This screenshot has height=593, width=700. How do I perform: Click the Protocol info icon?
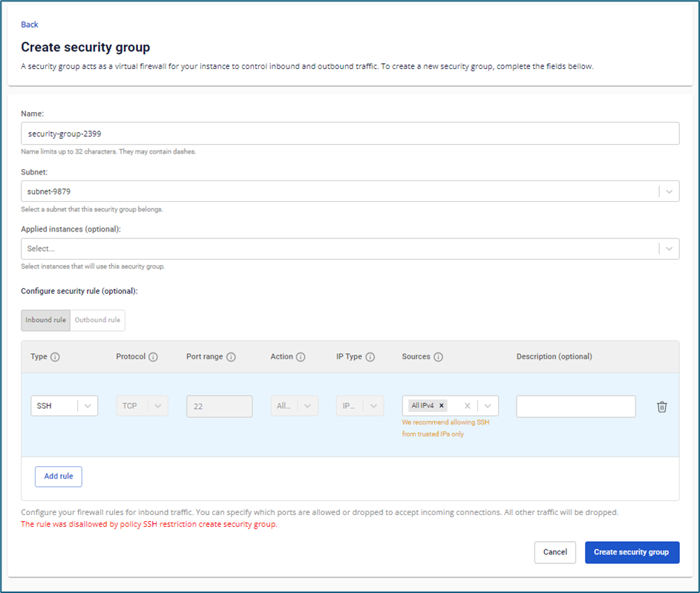(153, 357)
